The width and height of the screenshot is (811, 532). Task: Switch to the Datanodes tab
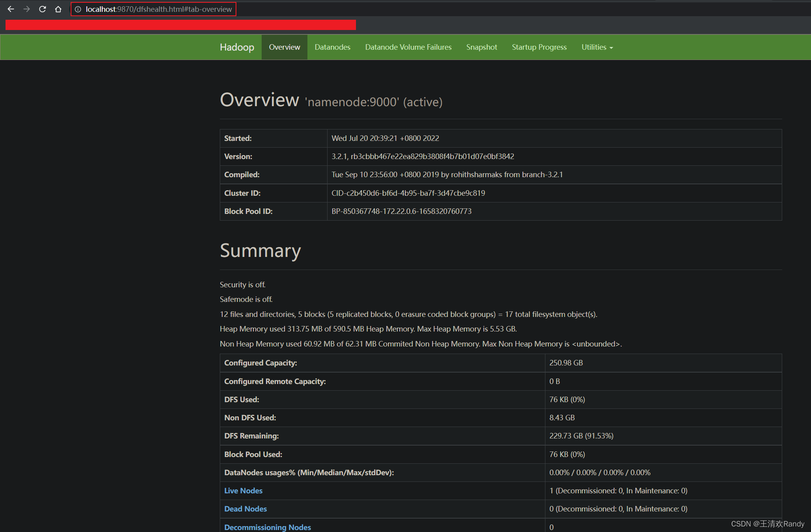(x=332, y=47)
